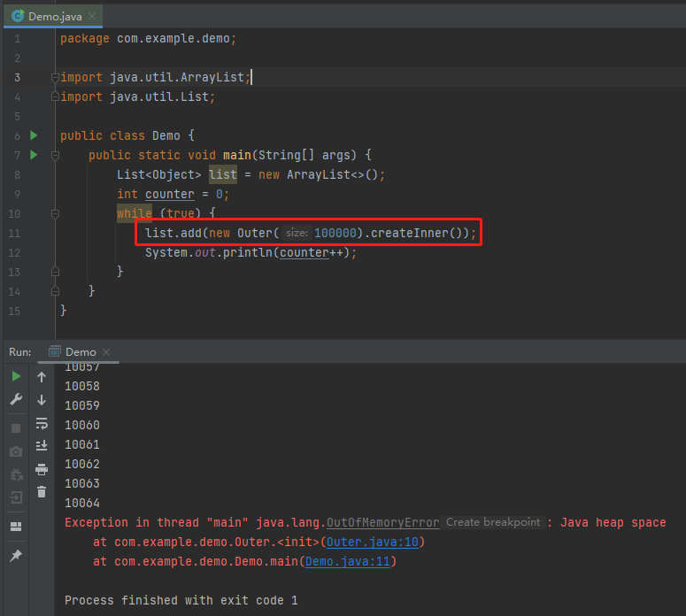The image size is (686, 616).
Task: Click console output line 10060
Action: point(82,425)
